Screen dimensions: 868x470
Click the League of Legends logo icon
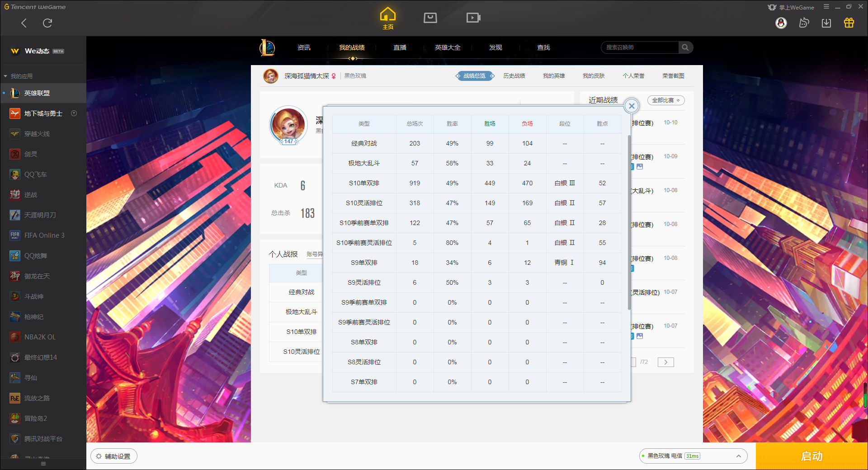coord(267,47)
